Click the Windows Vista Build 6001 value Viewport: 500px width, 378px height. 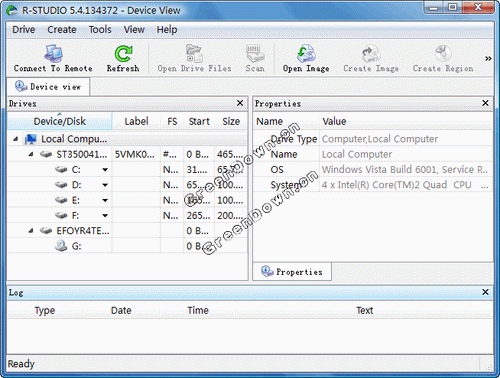click(x=405, y=170)
